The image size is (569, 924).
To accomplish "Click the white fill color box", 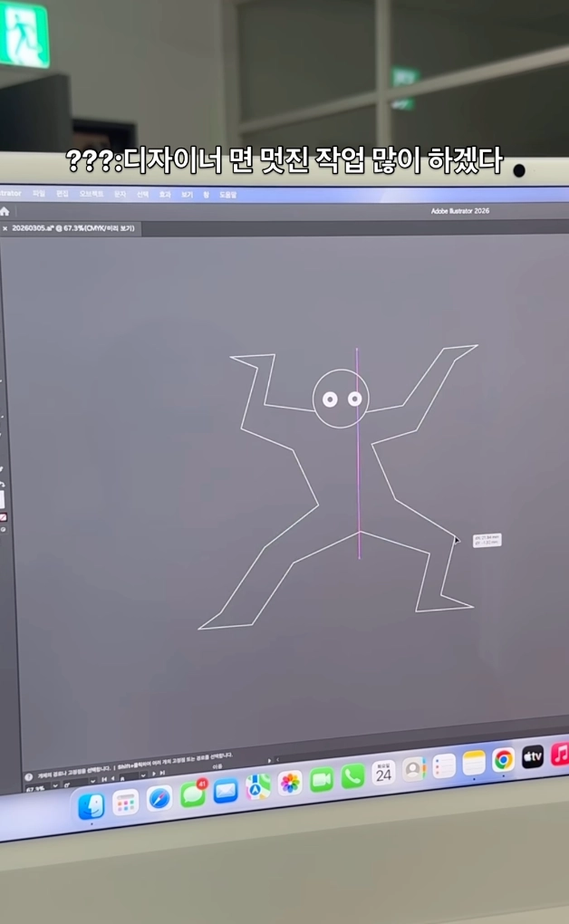I will point(2,498).
